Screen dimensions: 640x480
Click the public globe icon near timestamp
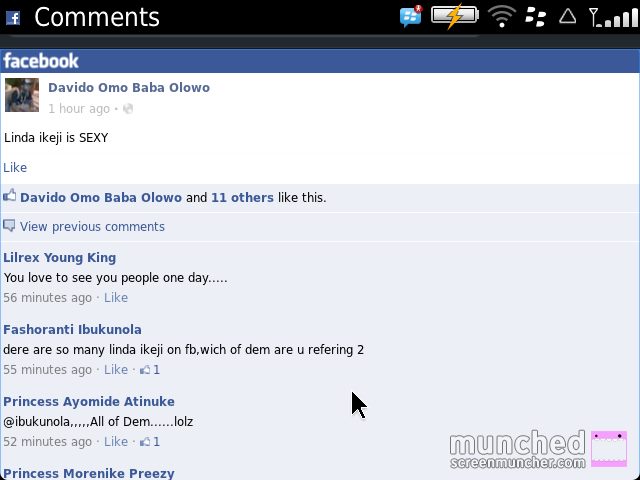128,109
